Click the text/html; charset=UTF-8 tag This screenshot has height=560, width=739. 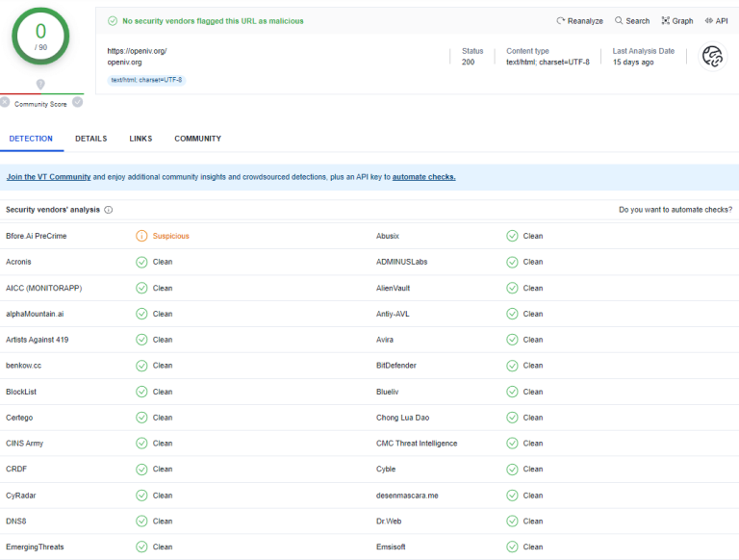pyautogui.click(x=146, y=80)
